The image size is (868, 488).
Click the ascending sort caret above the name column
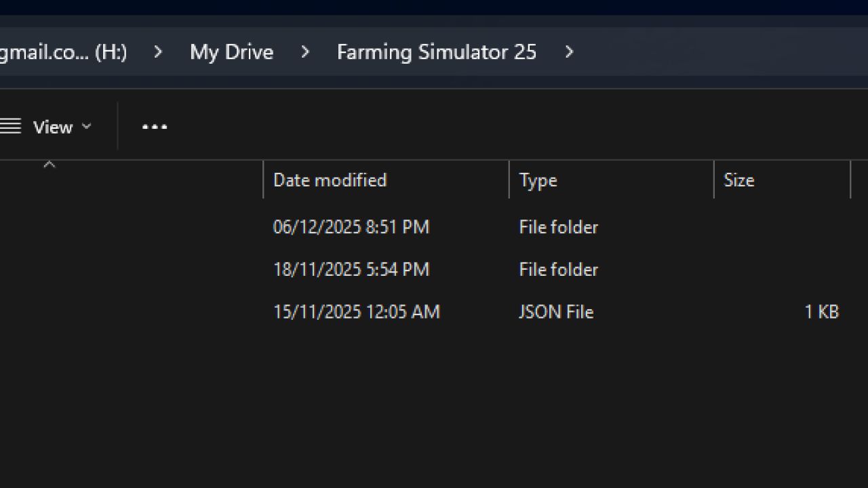tap(50, 165)
